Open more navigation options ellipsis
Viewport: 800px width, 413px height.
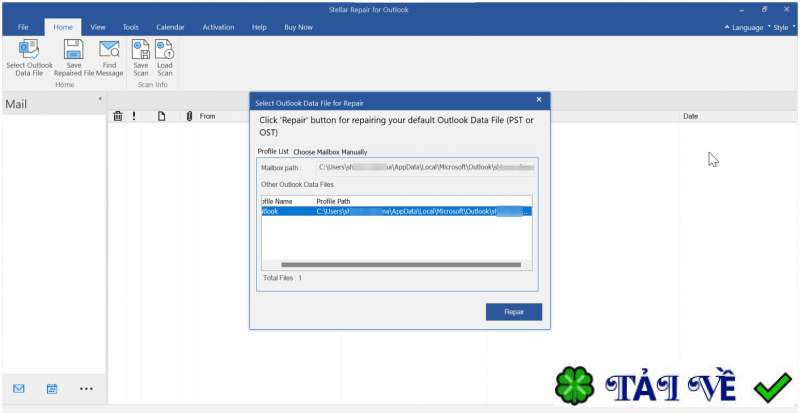(x=86, y=389)
